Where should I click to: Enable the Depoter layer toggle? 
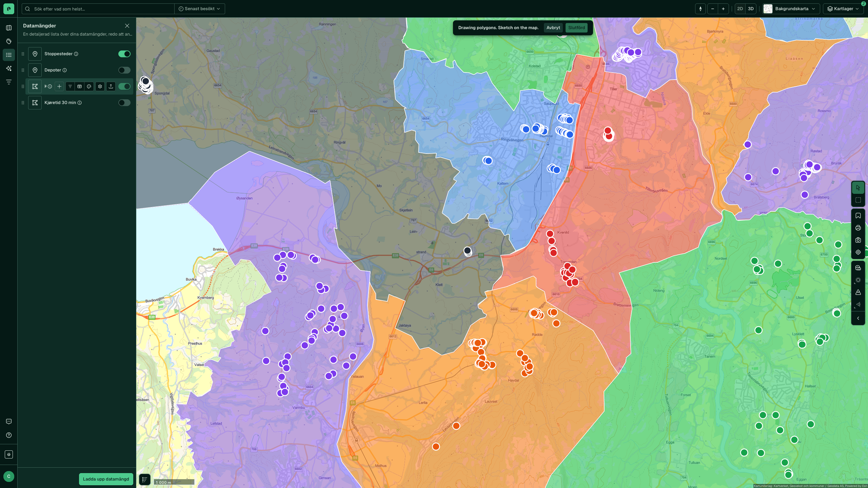coord(124,70)
